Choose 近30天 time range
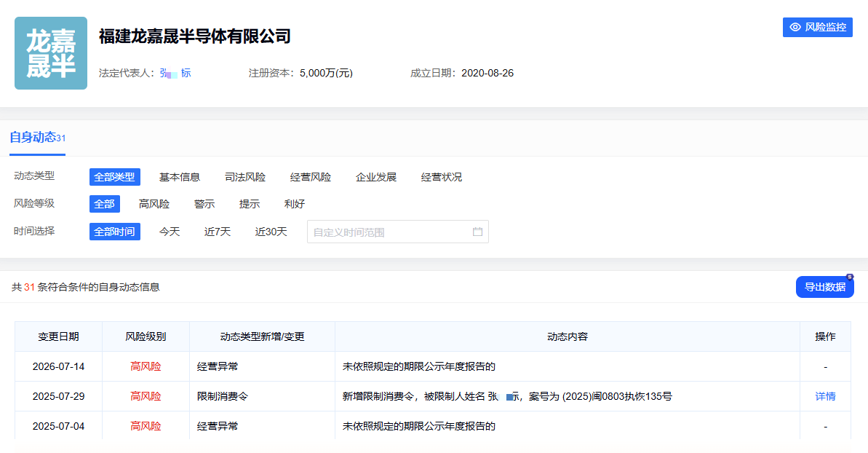 [x=271, y=232]
